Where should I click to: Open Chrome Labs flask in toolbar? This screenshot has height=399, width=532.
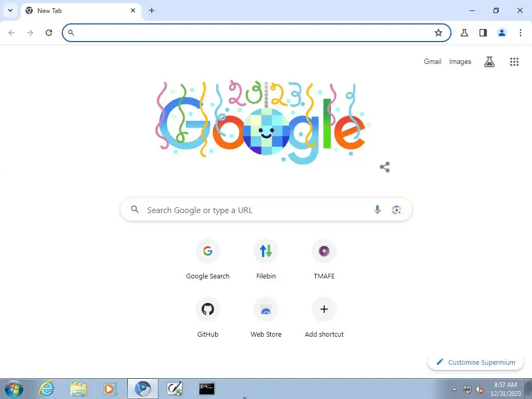[464, 33]
